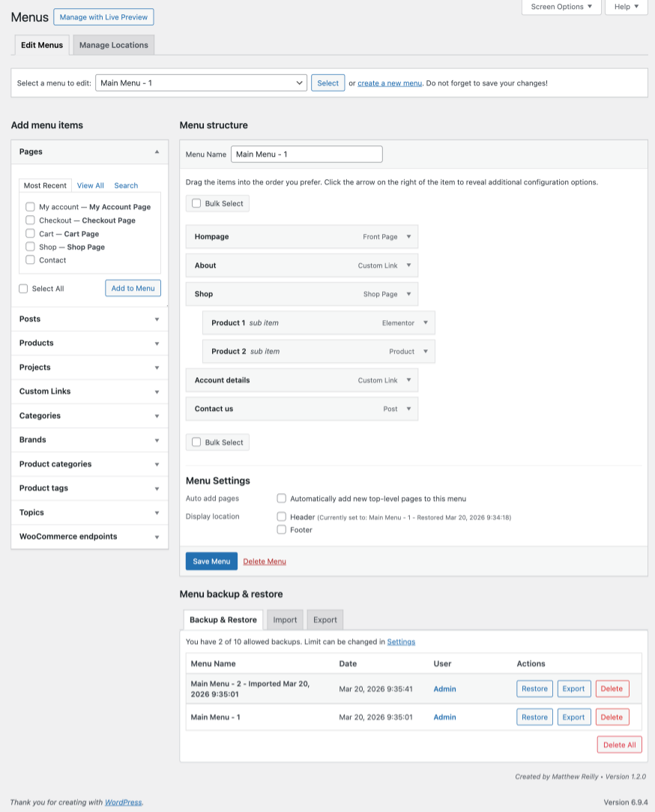655x812 pixels.
Task: Check the Checkout Page checkbox
Action: click(30, 220)
